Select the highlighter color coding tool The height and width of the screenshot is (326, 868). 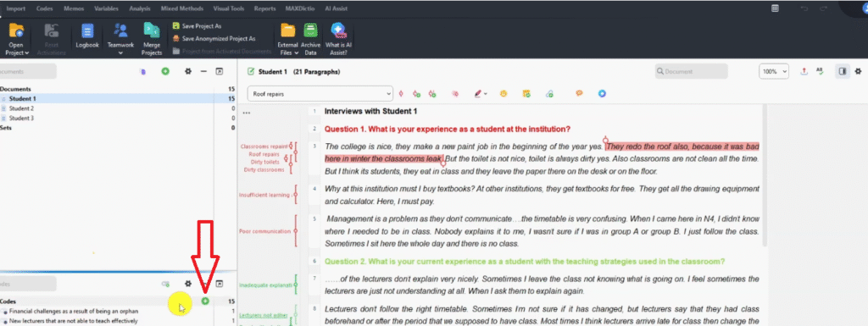(x=478, y=94)
